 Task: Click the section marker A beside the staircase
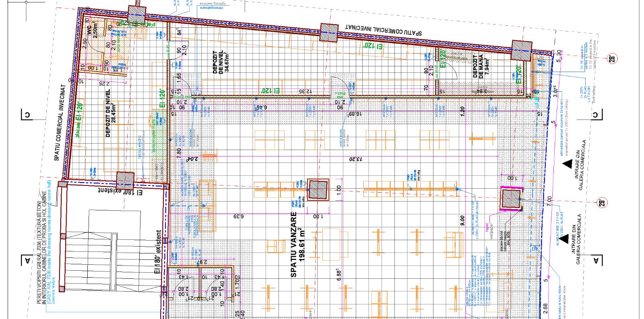click(x=27, y=260)
